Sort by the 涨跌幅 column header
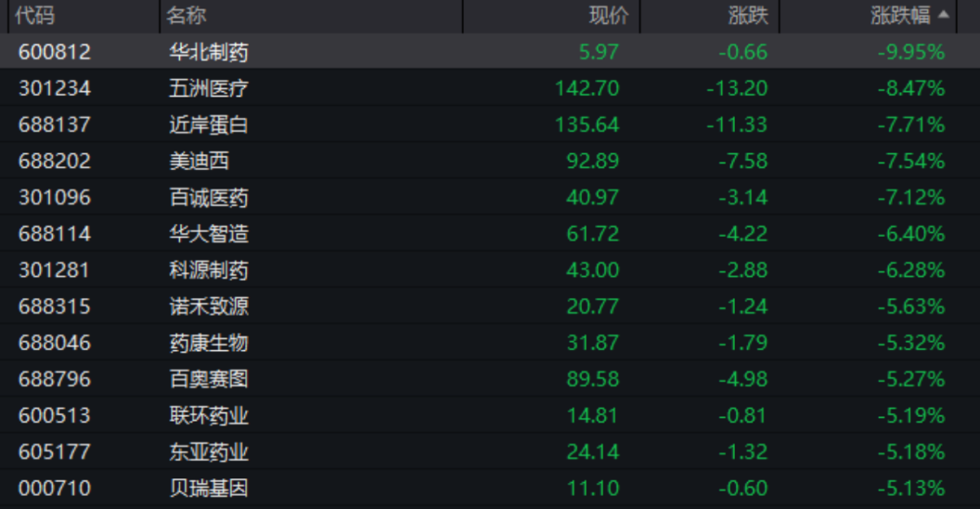The width and height of the screenshot is (980, 509). [900, 16]
